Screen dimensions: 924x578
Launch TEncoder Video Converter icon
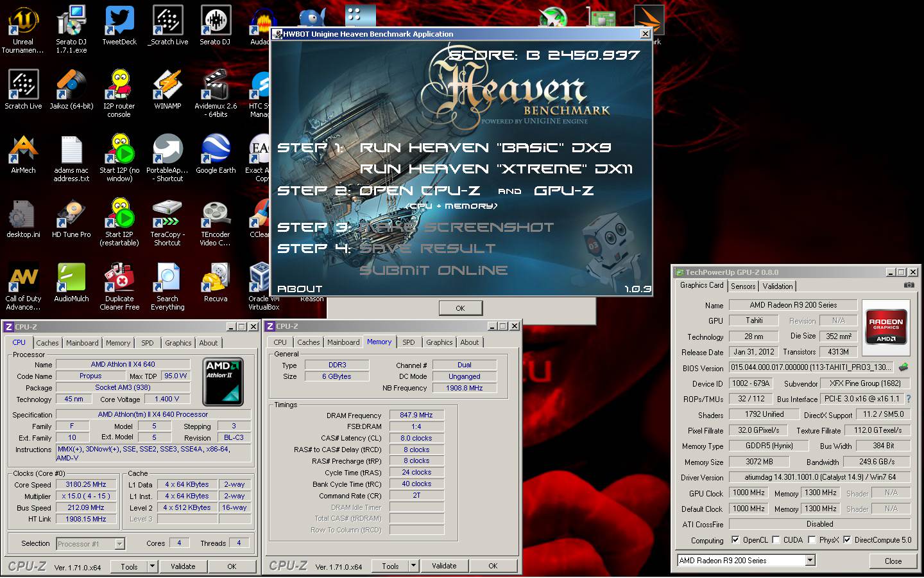[216, 222]
